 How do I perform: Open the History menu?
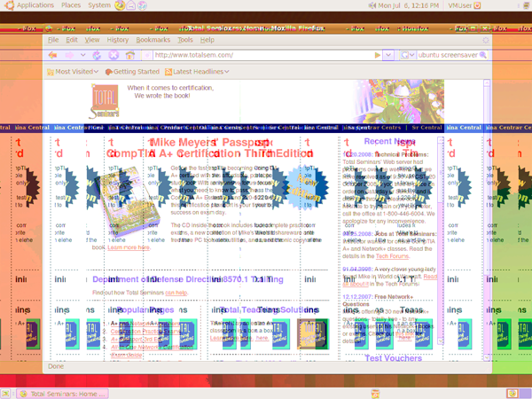[118, 40]
